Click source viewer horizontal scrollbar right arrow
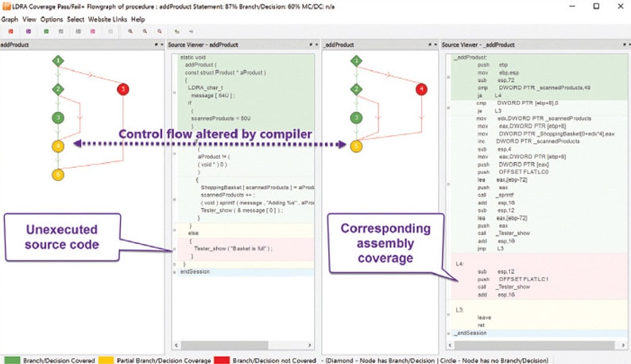The image size is (631, 364). [x=309, y=345]
